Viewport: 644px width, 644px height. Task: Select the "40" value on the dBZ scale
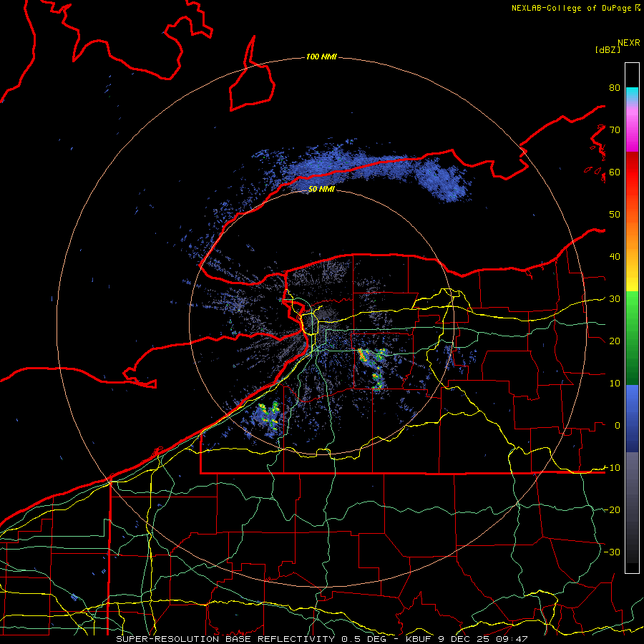click(615, 257)
